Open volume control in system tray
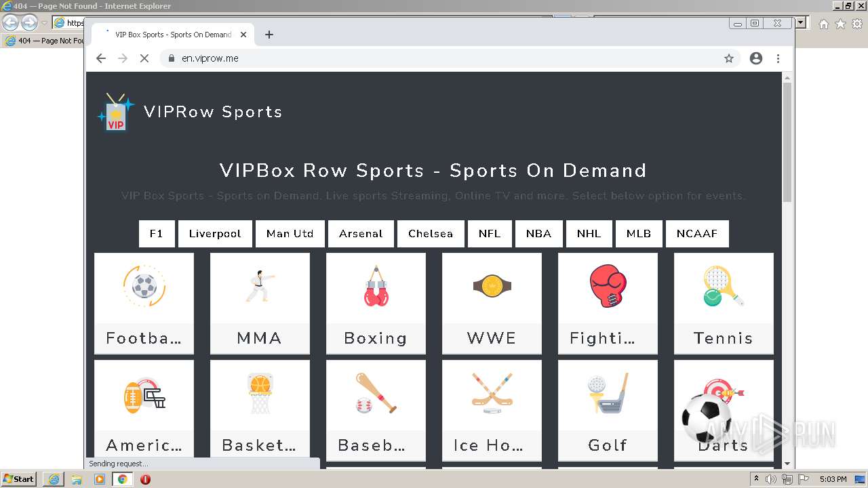The height and width of the screenshot is (488, 868). pyautogui.click(x=771, y=479)
